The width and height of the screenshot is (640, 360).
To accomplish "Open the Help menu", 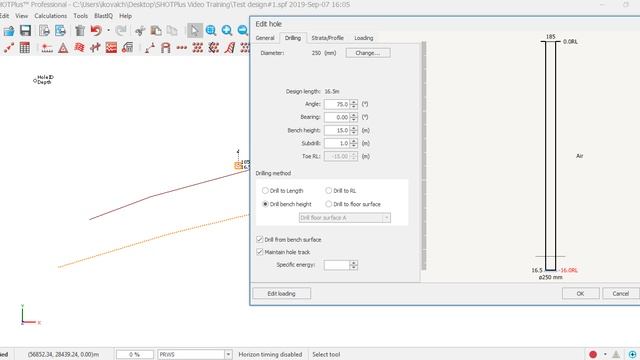I will tap(125, 16).
